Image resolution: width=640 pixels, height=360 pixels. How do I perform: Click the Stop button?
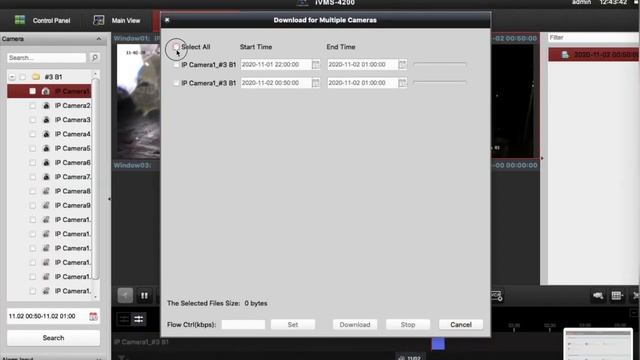(x=408, y=324)
